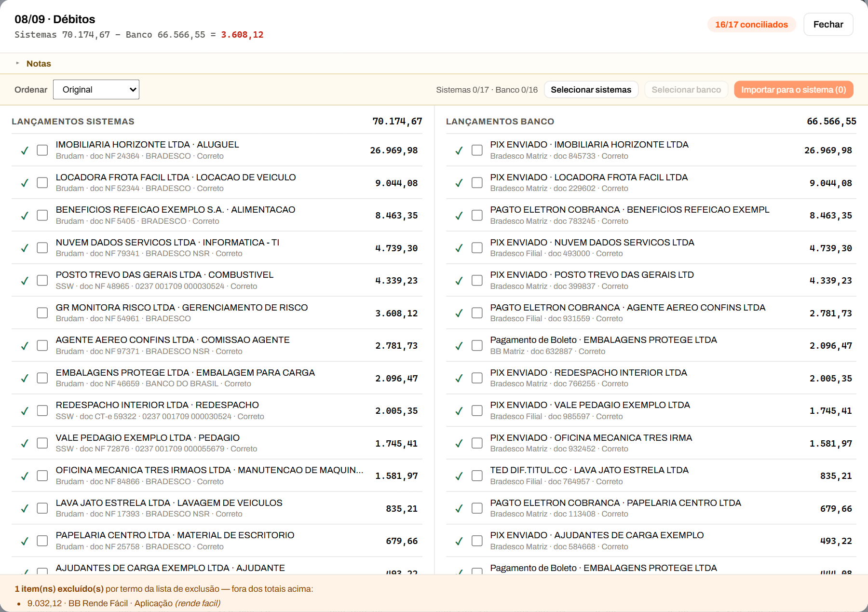The image size is (868, 612).
Task: Click the Selecionar banco button
Action: pos(686,90)
